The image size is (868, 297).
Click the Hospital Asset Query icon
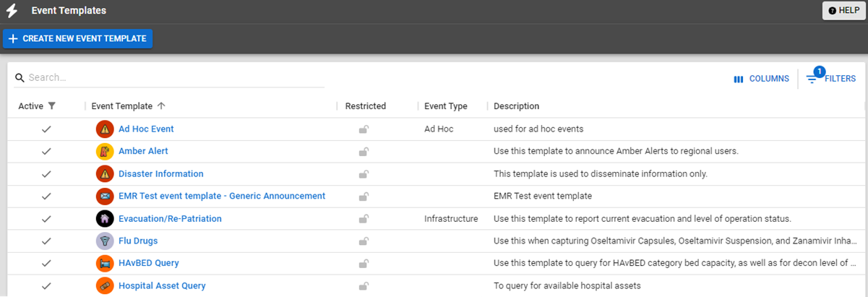click(x=105, y=286)
